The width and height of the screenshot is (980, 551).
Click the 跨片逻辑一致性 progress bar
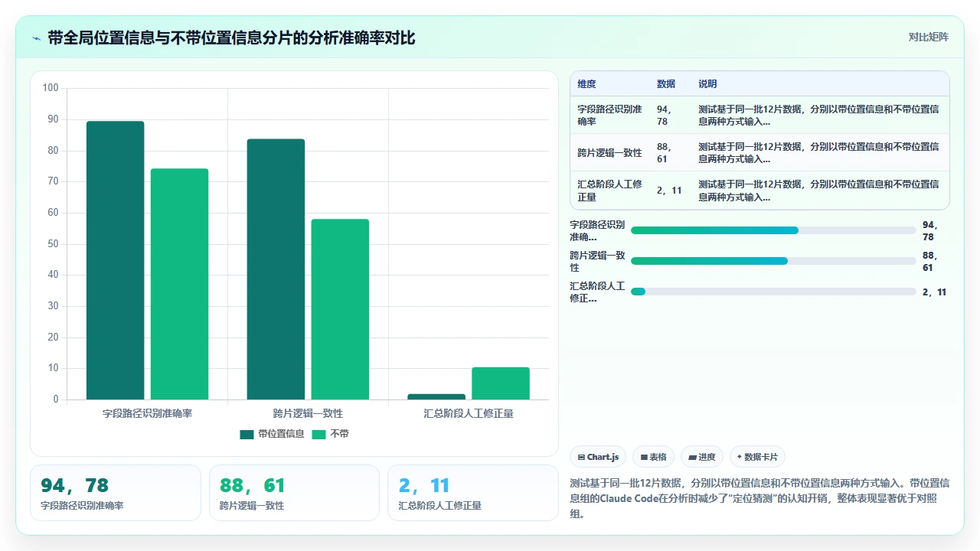pyautogui.click(x=773, y=261)
